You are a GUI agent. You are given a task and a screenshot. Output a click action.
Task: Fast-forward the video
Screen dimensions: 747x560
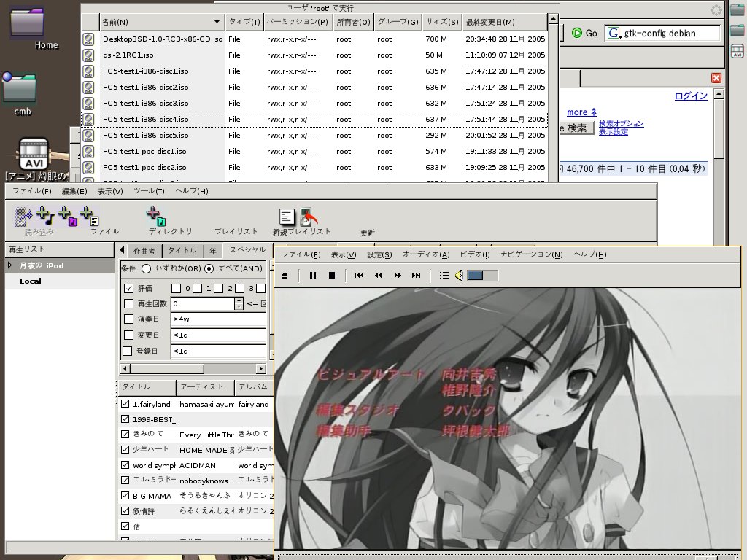coord(398,275)
